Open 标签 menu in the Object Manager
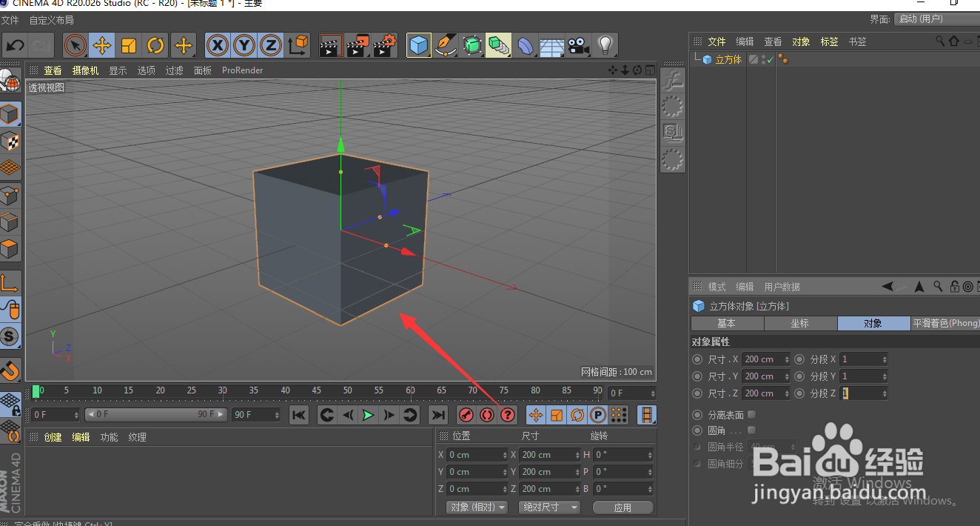980x526 pixels. coord(829,41)
